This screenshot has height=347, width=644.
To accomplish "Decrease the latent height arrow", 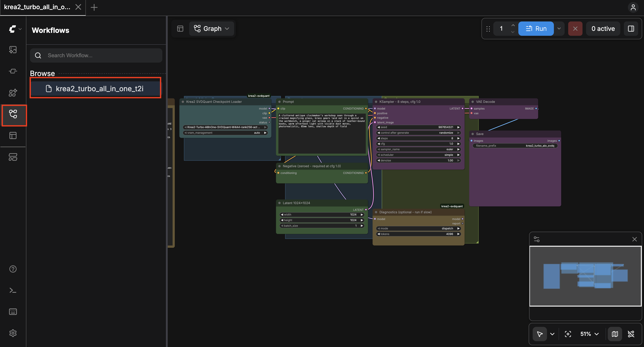I will pyautogui.click(x=282, y=220).
